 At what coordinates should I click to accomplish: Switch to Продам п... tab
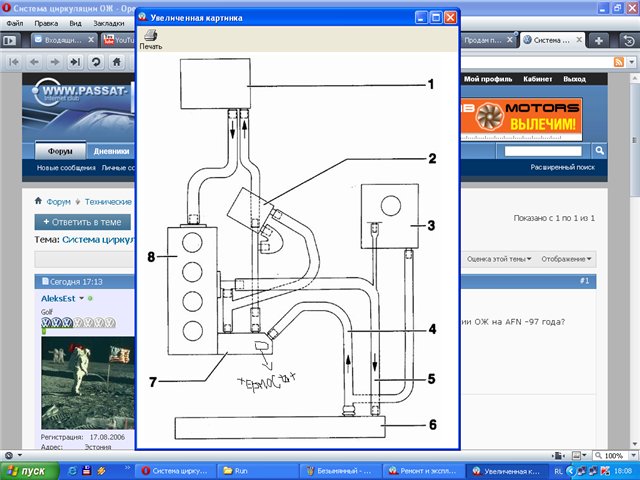point(488,40)
